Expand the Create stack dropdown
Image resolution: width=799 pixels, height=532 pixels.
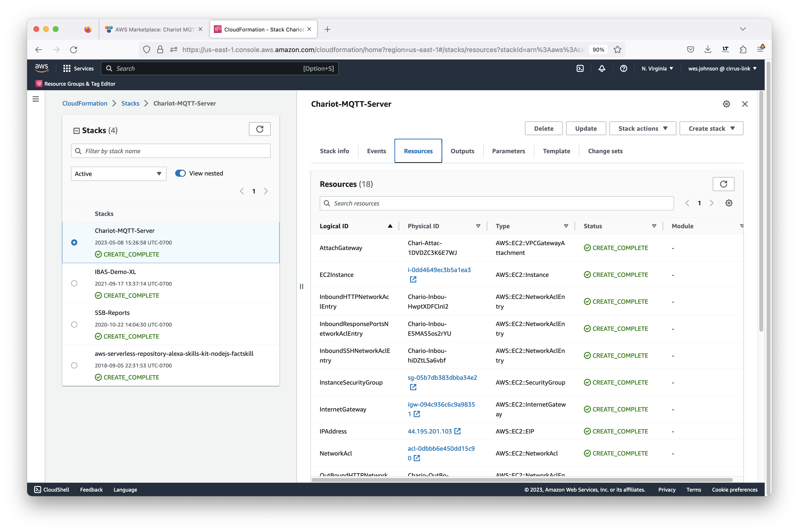coord(711,128)
